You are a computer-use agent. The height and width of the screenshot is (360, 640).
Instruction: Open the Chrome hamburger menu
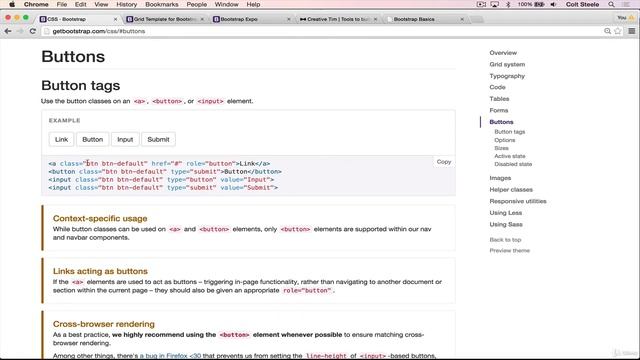click(631, 31)
